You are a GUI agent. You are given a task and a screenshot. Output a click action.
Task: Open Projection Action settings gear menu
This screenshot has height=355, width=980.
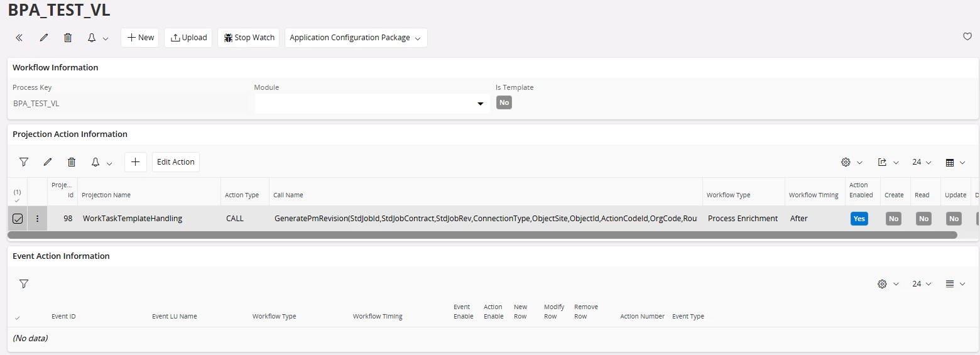pyautogui.click(x=852, y=162)
